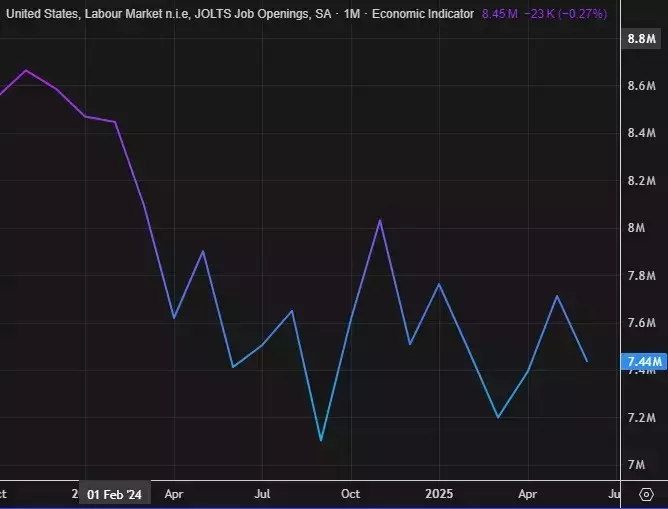The image size is (668, 509).
Task: Click the highlighted 01 Feb '24 date label
Action: tap(115, 494)
